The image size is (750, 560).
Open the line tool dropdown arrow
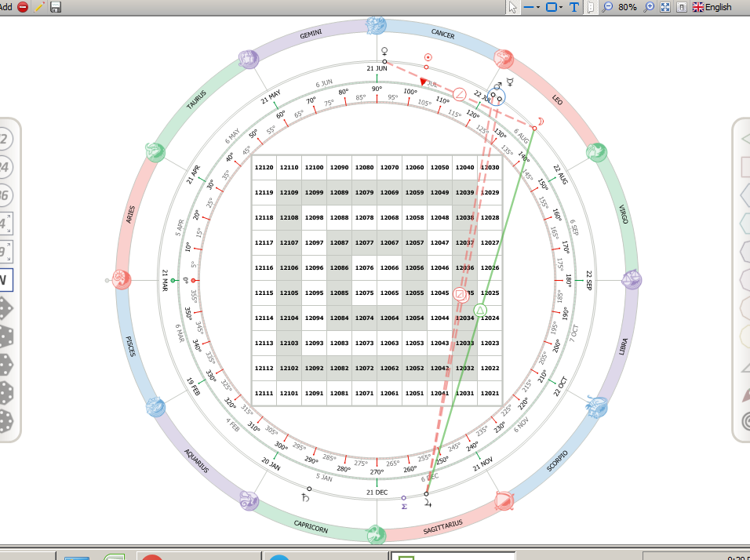[539, 7]
